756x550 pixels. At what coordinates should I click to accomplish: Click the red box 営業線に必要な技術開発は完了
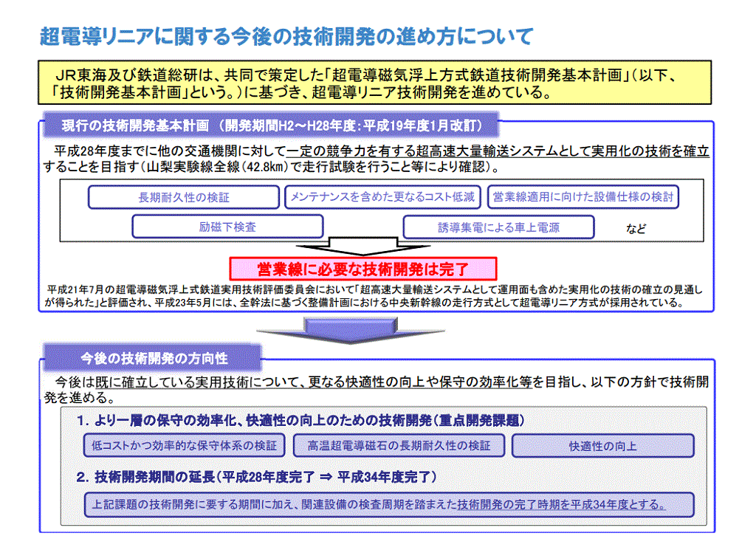tap(363, 269)
